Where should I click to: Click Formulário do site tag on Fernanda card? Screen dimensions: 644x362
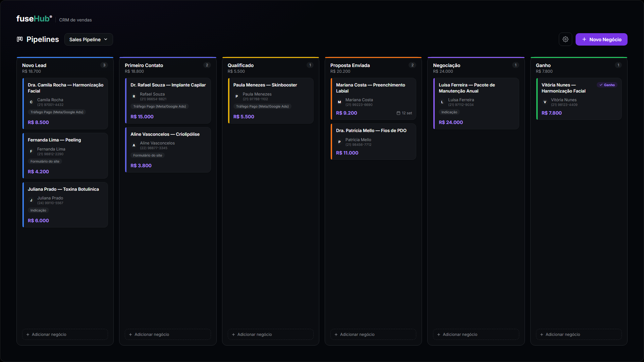45,161
